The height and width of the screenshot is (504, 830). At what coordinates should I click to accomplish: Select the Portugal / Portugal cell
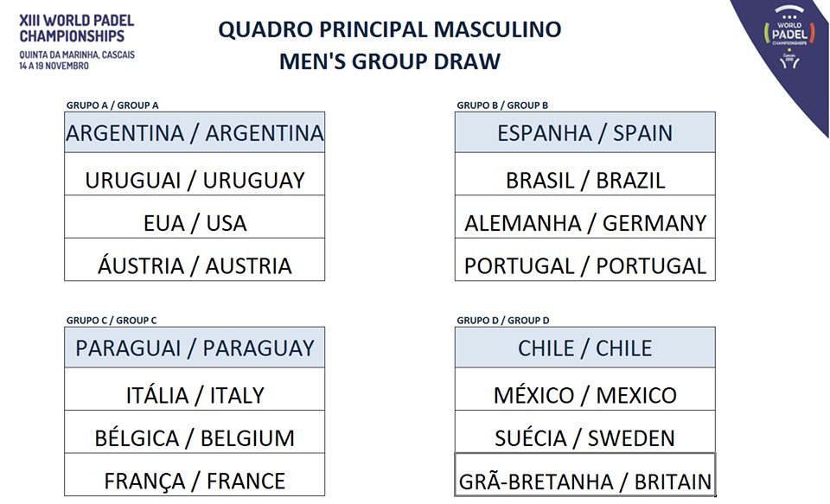pyautogui.click(x=584, y=265)
